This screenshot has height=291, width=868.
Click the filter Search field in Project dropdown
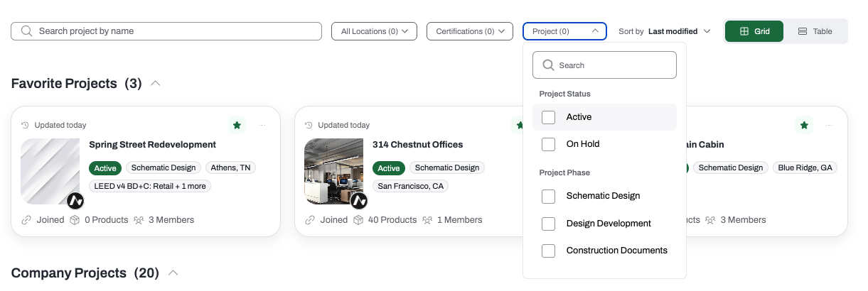coord(604,65)
